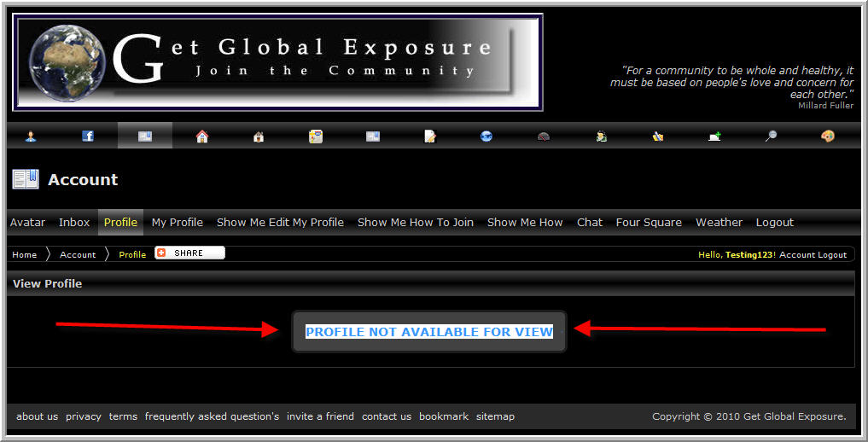Click the Account Logout link
The image size is (868, 442).
coord(813,255)
